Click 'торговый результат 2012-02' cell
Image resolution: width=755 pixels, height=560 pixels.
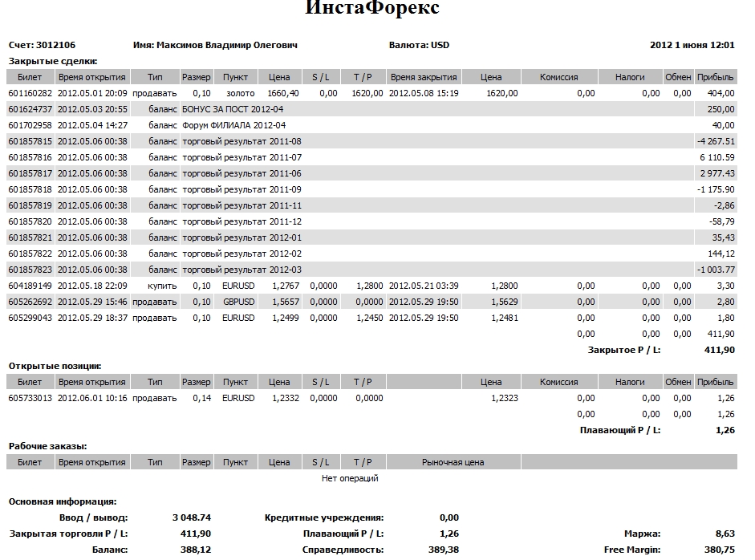coord(242,254)
